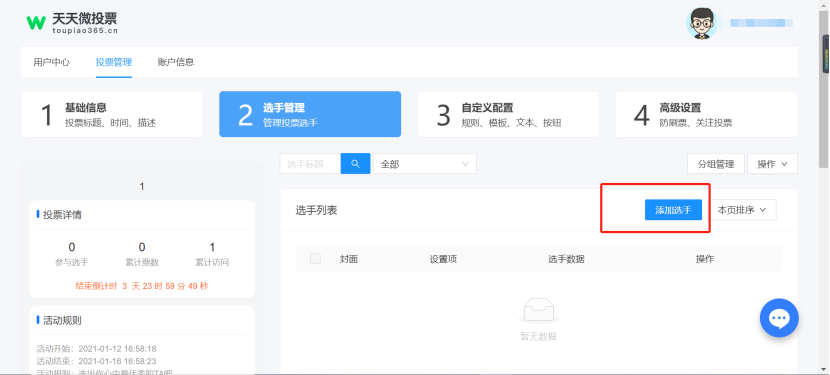
Task: Click the 天天微投票 logo
Action: pyautogui.click(x=72, y=23)
